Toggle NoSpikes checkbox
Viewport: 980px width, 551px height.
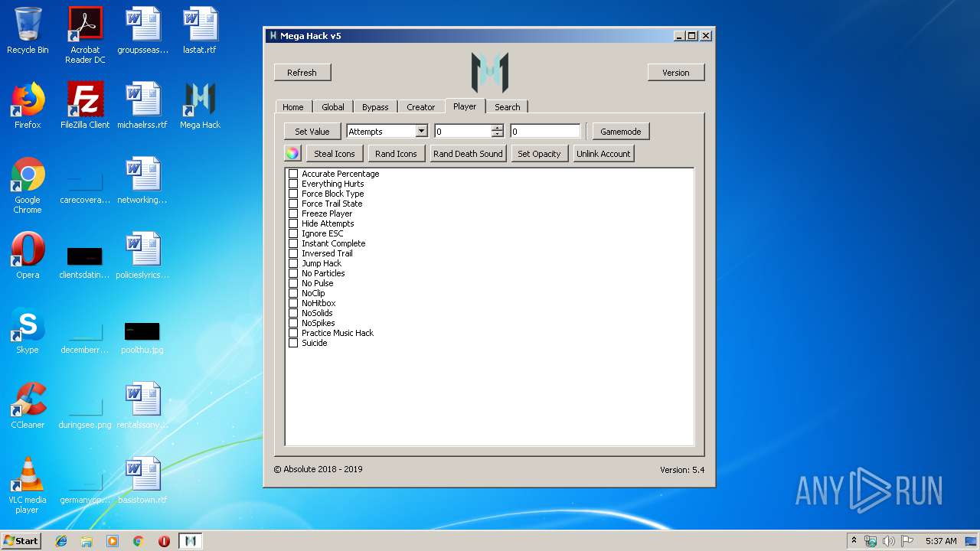click(292, 323)
